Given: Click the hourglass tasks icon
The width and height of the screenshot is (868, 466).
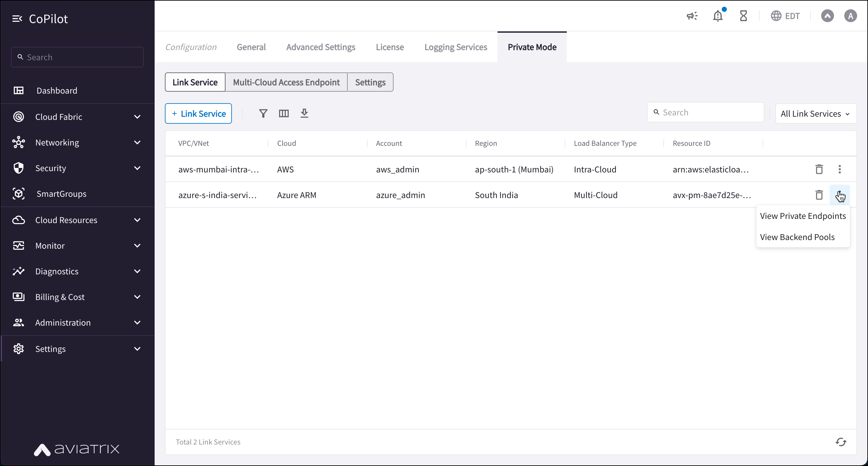Looking at the screenshot, I should pos(743,16).
